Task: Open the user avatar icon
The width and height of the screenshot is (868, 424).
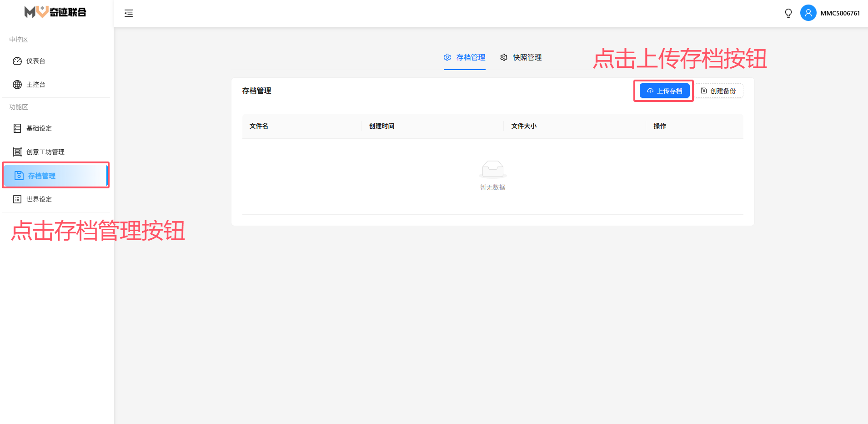Action: point(808,13)
